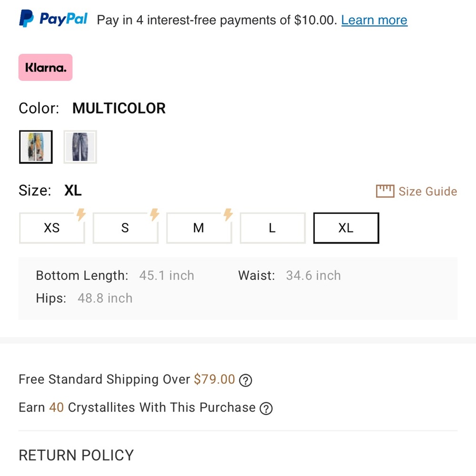Click the lightning bolt on size M
The width and height of the screenshot is (476, 476).
point(228,214)
